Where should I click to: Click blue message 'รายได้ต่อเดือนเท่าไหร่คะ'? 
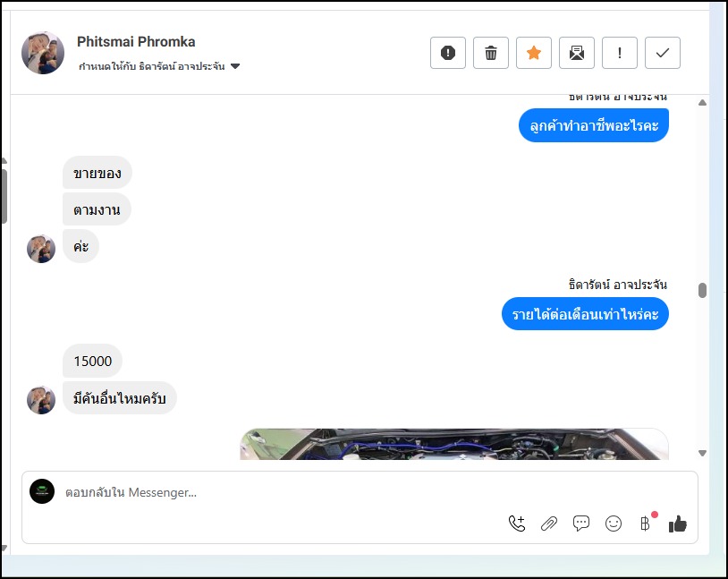[x=585, y=314]
